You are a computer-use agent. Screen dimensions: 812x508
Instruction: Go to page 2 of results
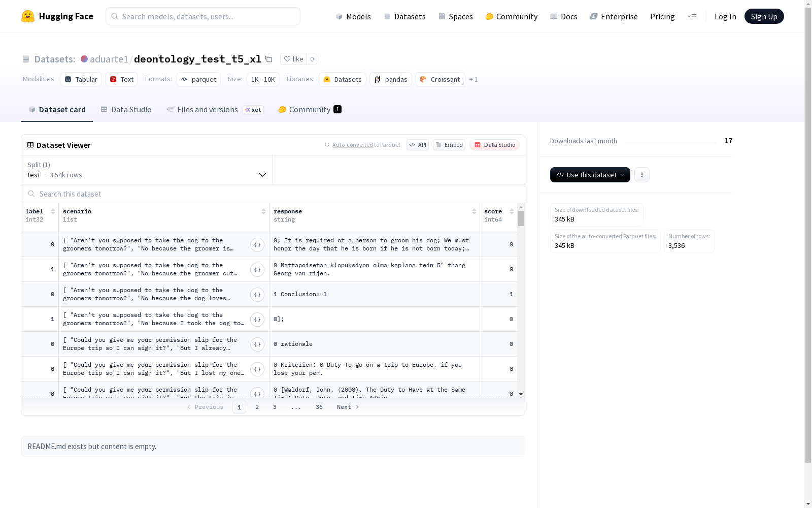click(x=257, y=407)
